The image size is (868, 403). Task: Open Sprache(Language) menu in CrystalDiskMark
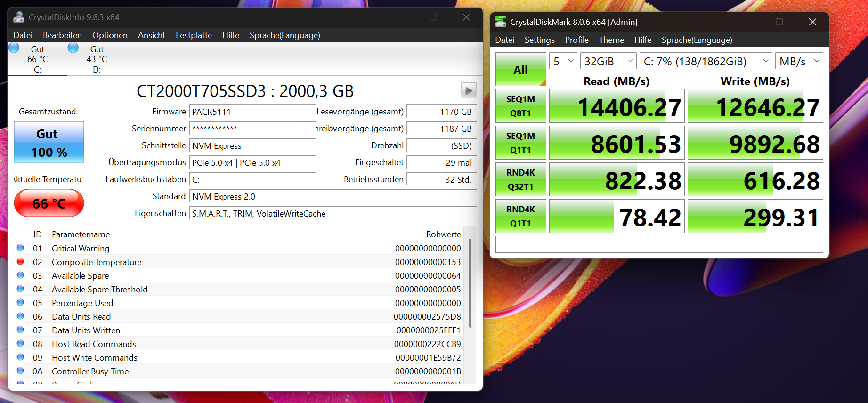pos(697,40)
